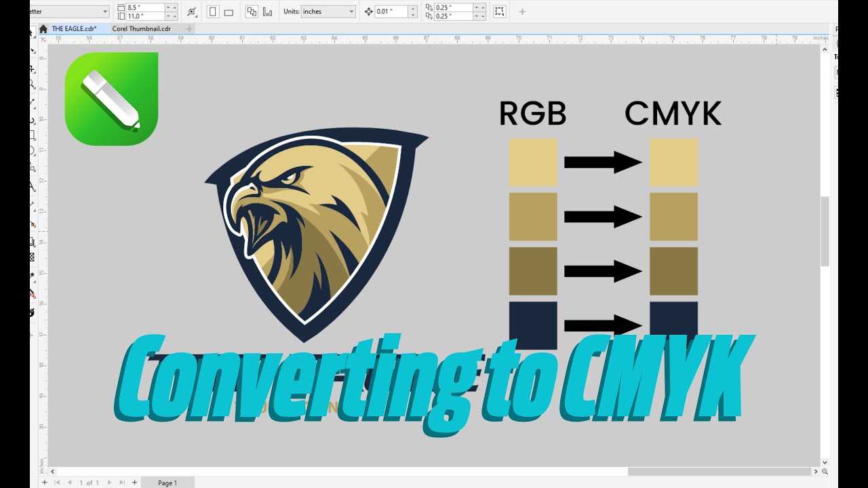Go to the last page
Image resolution: width=868 pixels, height=488 pixels.
coord(122,483)
